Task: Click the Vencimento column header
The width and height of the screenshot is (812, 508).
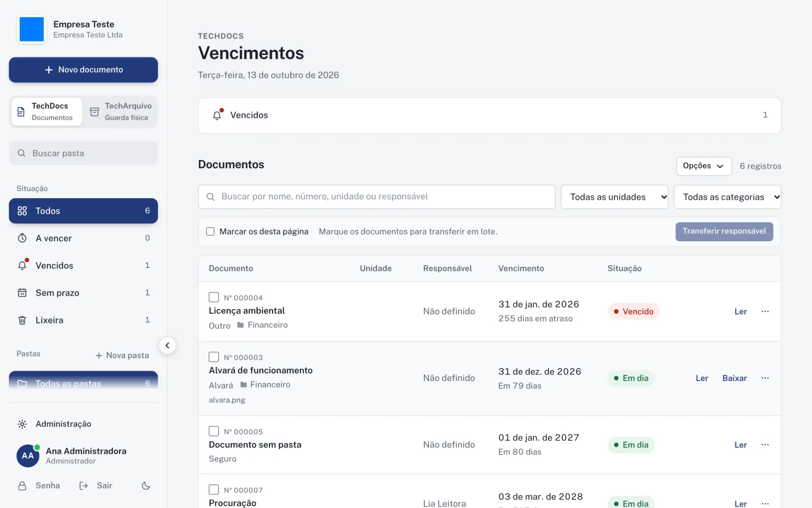Action: coord(521,268)
